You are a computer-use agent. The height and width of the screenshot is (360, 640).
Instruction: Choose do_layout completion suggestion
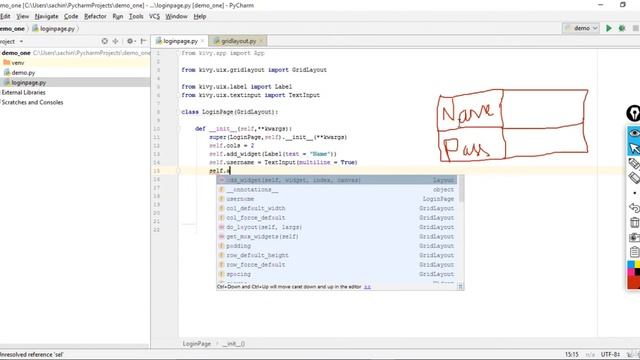pyautogui.click(x=337, y=227)
